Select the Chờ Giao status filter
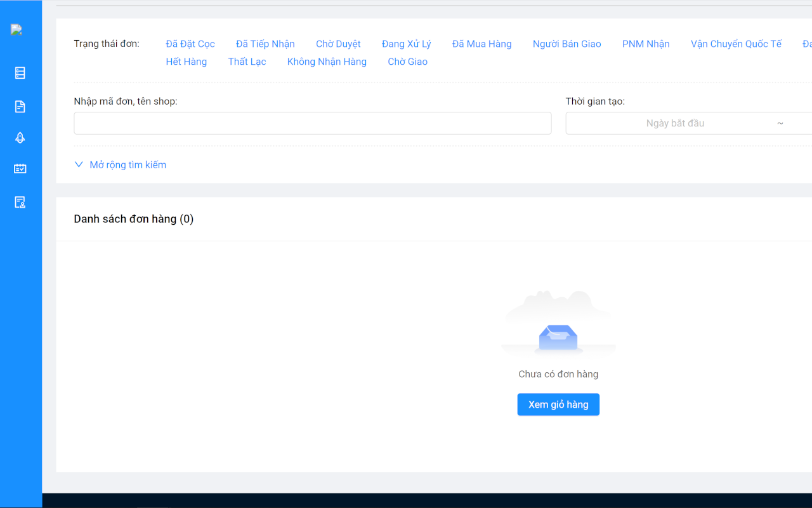This screenshot has width=812, height=508. 408,62
